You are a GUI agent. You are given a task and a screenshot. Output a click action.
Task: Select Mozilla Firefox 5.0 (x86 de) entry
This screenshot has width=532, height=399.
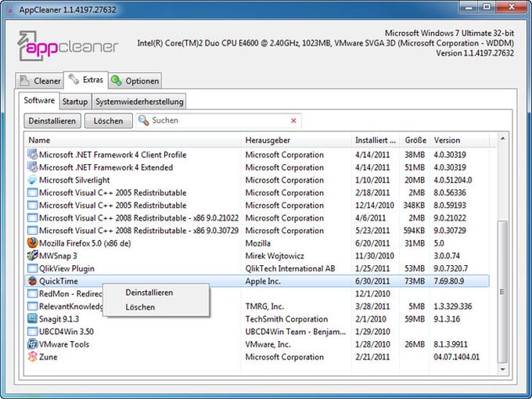[84, 243]
